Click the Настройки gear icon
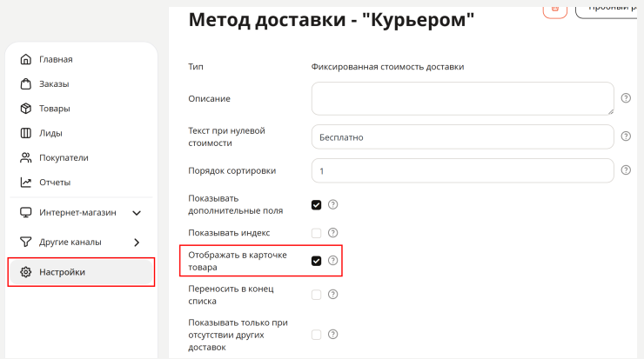The height and width of the screenshot is (359, 644). [25, 272]
